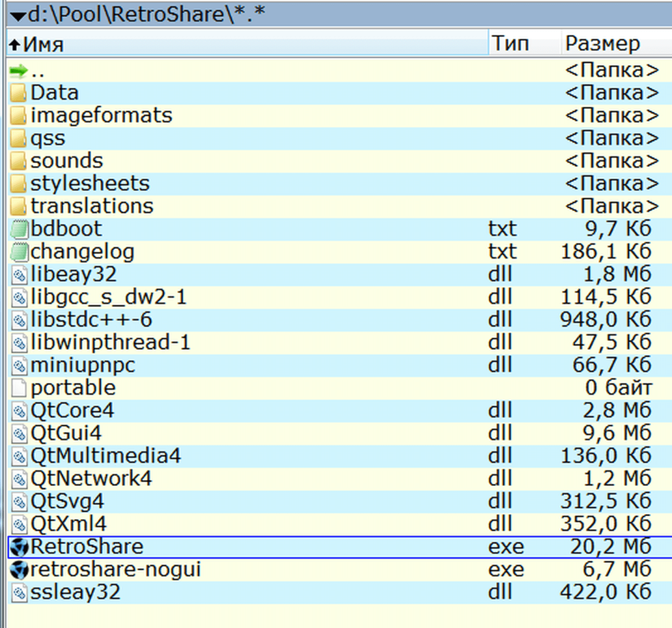Select the stylesheets folder name

click(90, 184)
